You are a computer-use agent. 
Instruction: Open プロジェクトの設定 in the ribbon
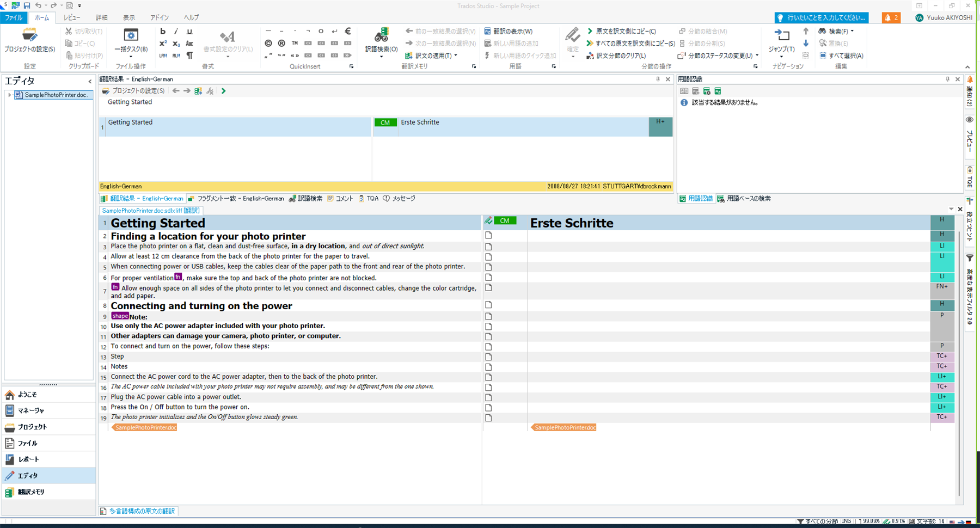tap(30, 41)
